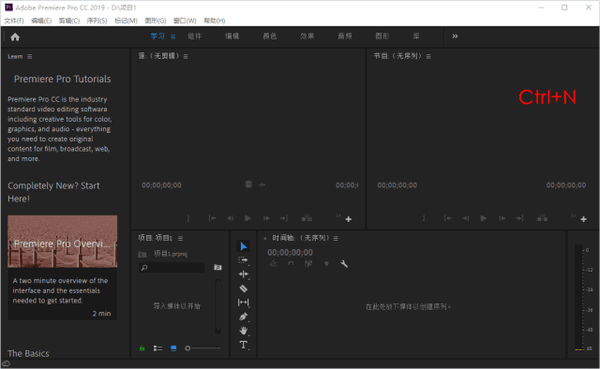This screenshot has width=600, height=369.
Task: Click the new bin search folder icon
Action: [218, 267]
